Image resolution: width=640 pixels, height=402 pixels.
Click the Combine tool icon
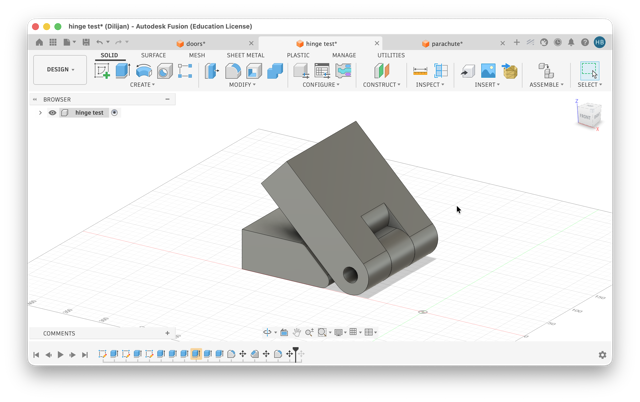(275, 71)
